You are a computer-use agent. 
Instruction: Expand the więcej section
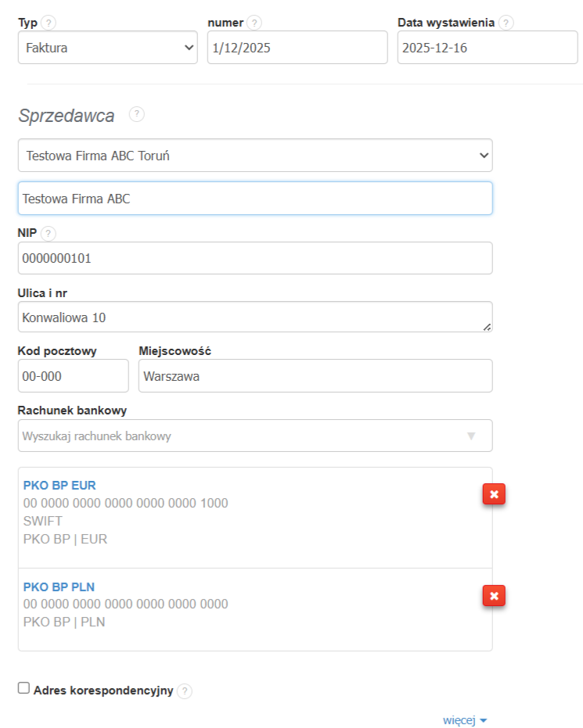tap(465, 720)
